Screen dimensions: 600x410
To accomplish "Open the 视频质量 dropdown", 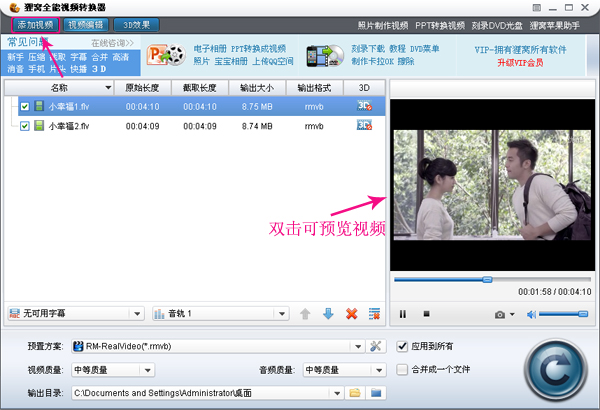I will coord(113,370).
